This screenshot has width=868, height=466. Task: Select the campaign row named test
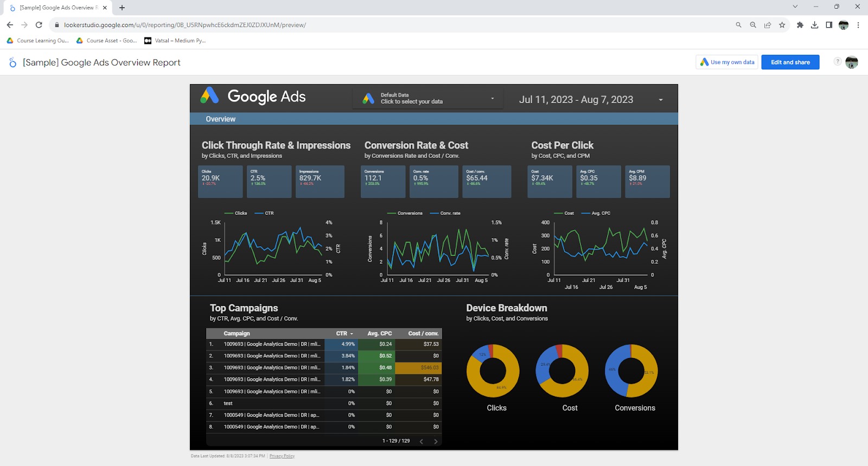pos(324,404)
